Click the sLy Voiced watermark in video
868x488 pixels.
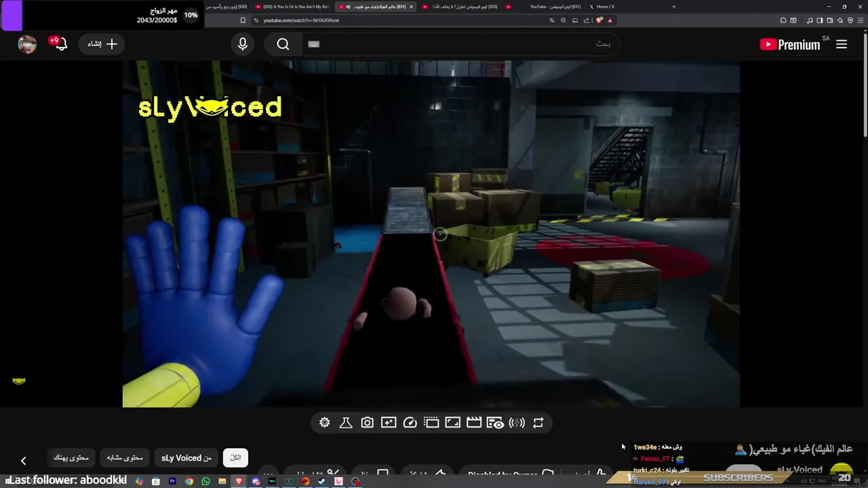(x=210, y=107)
